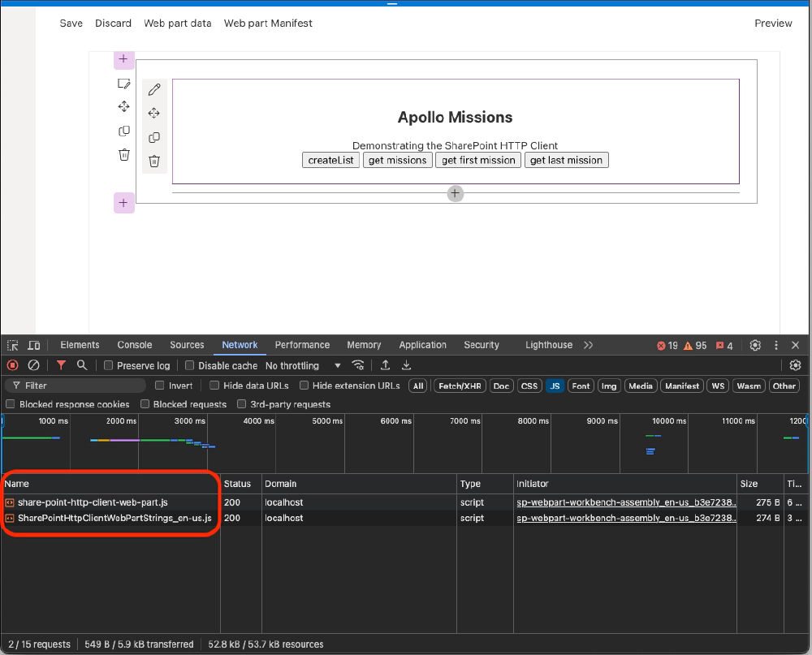Open the DevTools three-dot customize menu
Image resolution: width=812 pixels, height=655 pixels.
pos(775,346)
